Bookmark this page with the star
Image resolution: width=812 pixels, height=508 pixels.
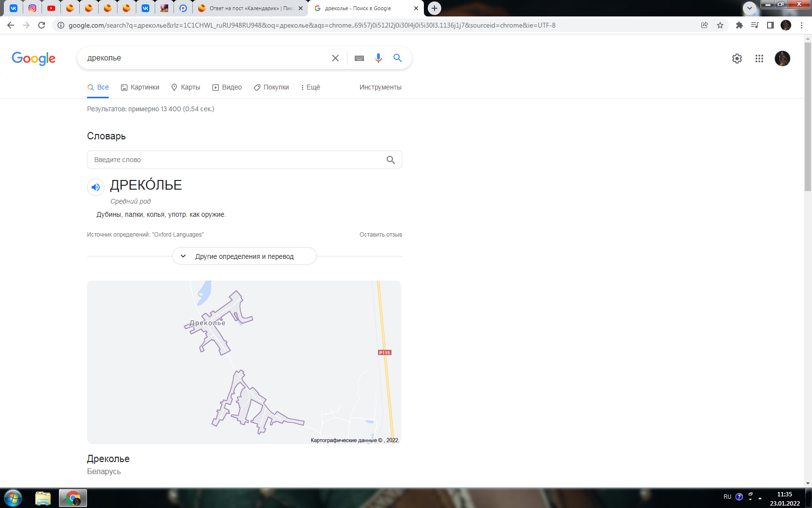(x=720, y=25)
